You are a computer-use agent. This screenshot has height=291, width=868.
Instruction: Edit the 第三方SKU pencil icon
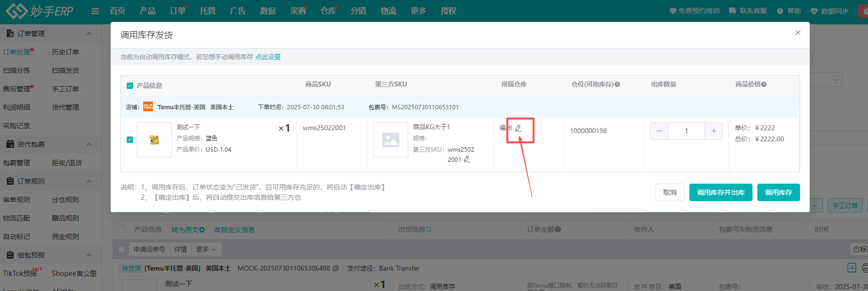[x=467, y=159]
